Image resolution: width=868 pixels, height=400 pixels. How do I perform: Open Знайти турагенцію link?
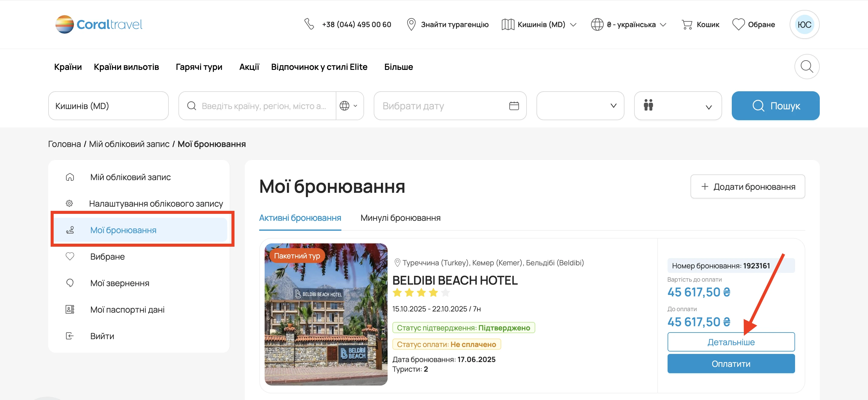click(454, 24)
